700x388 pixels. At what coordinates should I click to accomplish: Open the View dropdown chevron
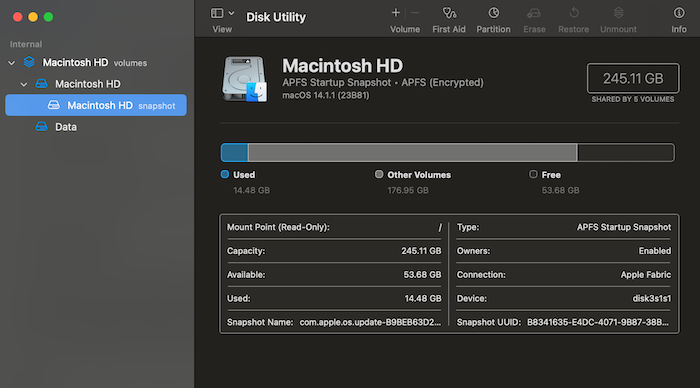(231, 13)
